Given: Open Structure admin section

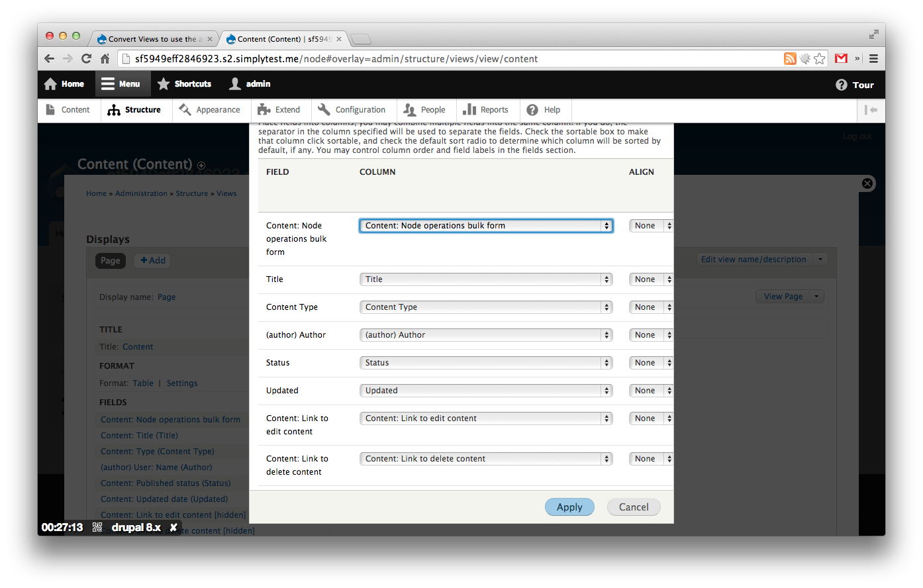Looking at the screenshot, I should coord(134,110).
